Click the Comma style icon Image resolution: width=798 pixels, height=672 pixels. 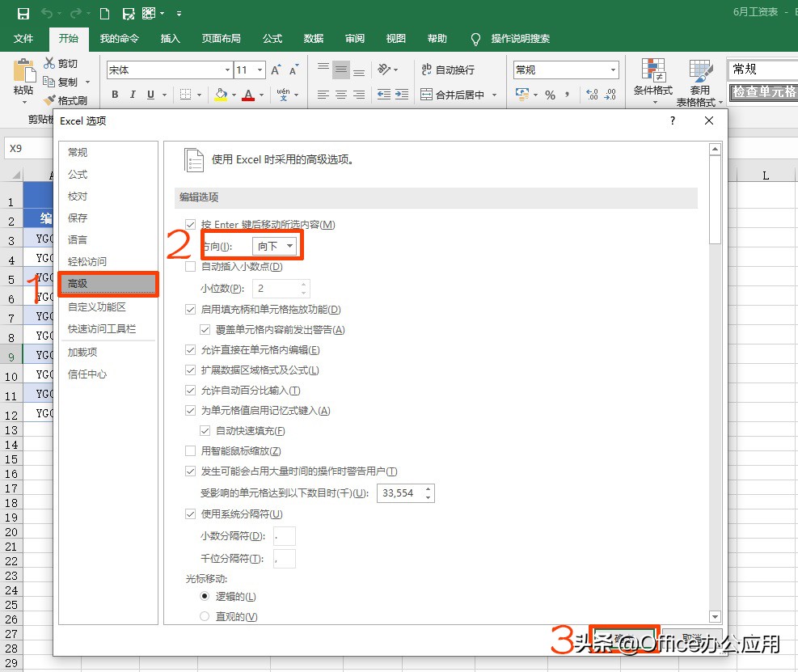pos(567,95)
